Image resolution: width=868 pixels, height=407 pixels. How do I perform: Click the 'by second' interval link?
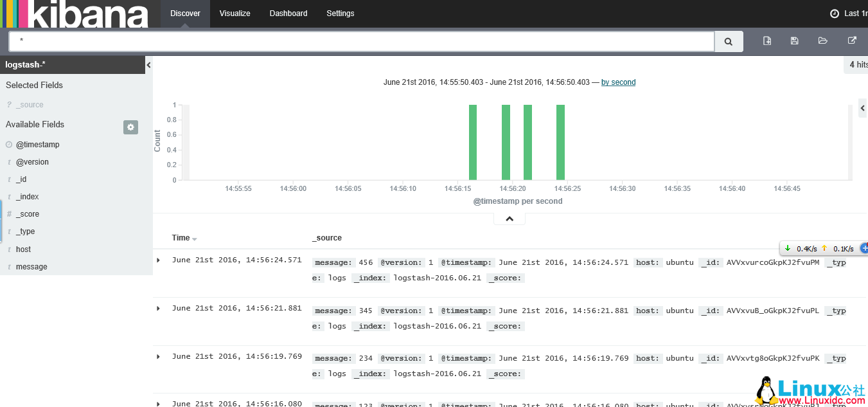[618, 82]
